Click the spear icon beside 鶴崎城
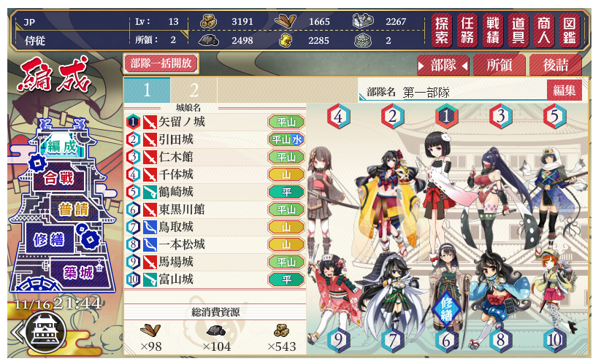The width and height of the screenshot is (601, 364). 150,192
